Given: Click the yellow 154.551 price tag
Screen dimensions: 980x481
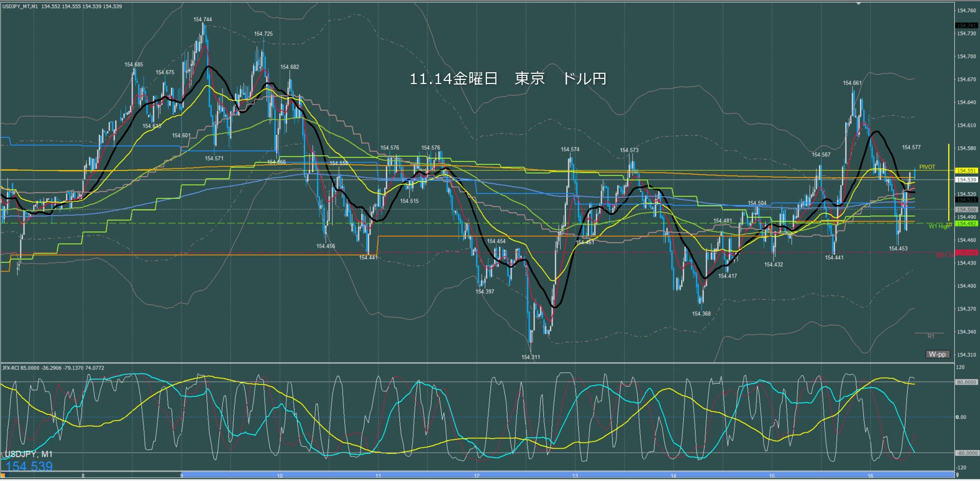Looking at the screenshot, I should [x=966, y=171].
